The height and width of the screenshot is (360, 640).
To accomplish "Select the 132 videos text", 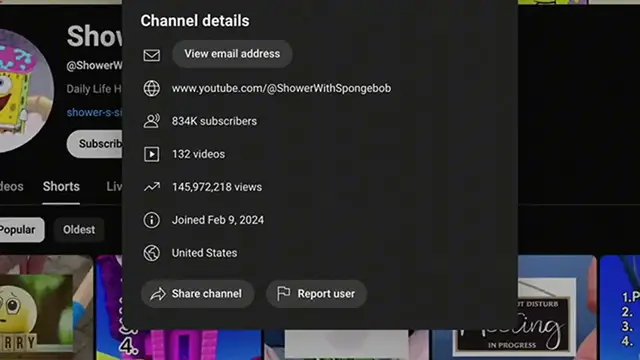I will coord(198,154).
